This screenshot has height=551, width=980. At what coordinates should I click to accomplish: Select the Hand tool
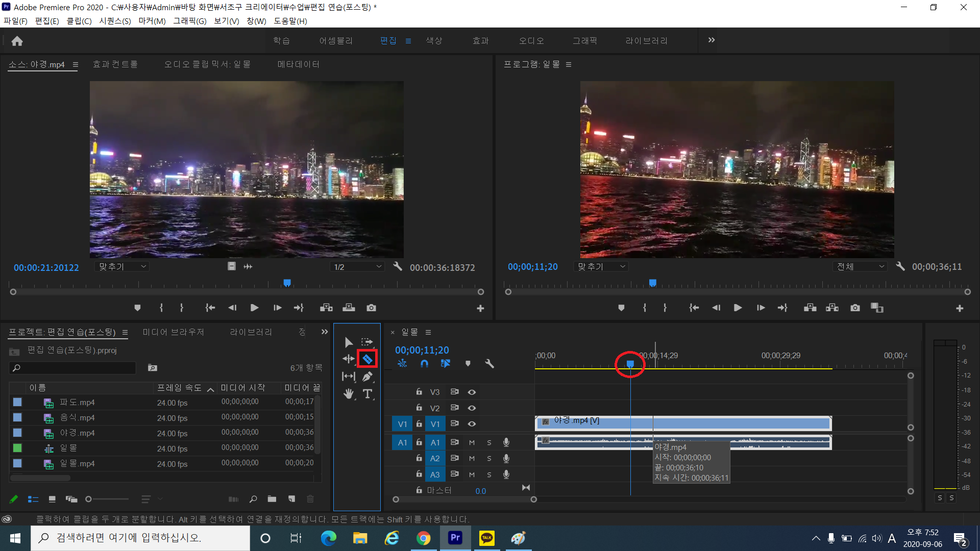(349, 394)
